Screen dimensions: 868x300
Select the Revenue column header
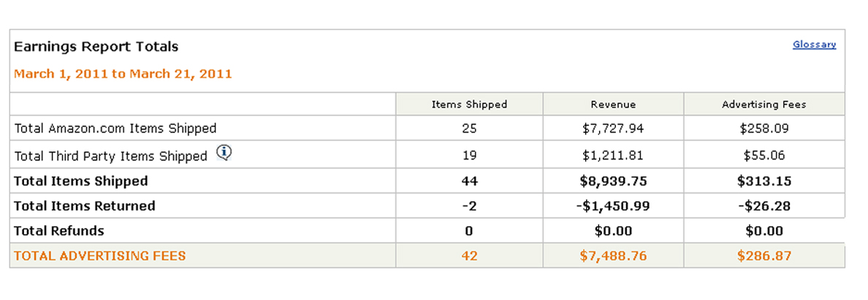(x=613, y=105)
